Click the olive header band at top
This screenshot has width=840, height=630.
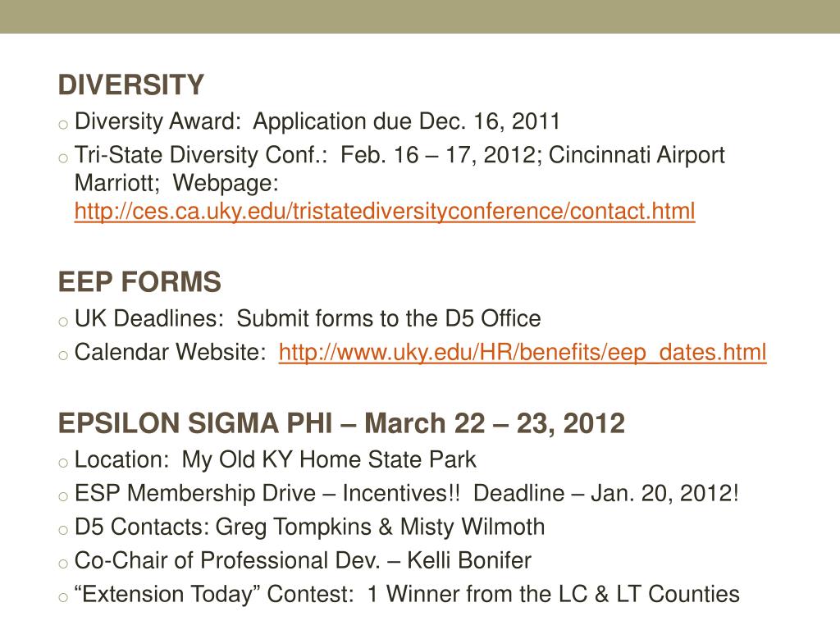coord(420,16)
